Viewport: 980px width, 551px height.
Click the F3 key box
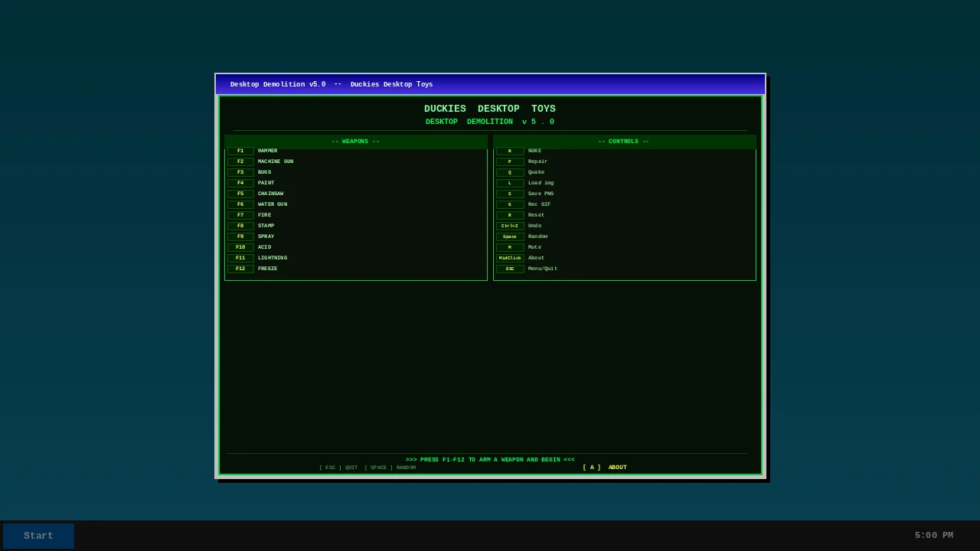240,172
